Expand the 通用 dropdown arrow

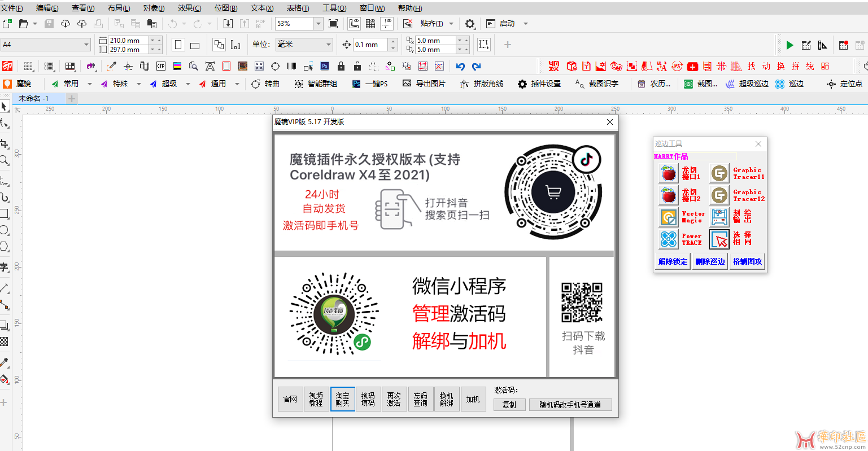coord(237,84)
